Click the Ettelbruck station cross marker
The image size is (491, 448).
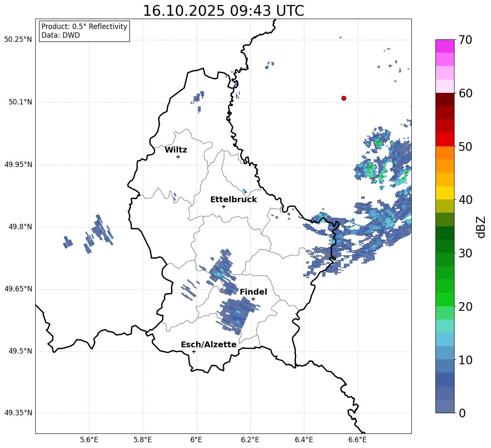[224, 206]
